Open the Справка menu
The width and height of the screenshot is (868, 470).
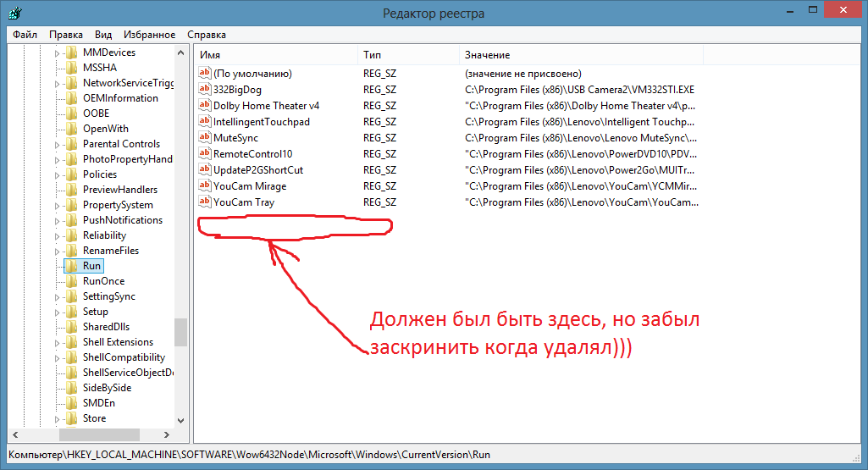click(207, 35)
